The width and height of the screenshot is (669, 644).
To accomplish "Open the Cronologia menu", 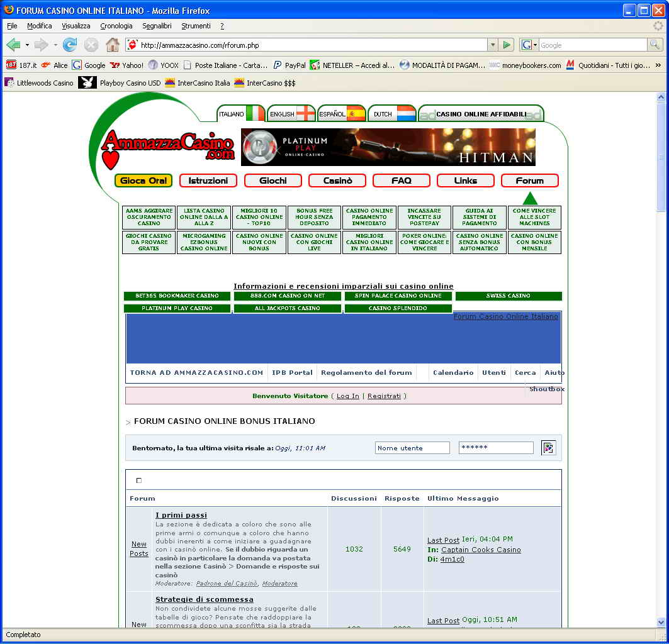I will click(116, 26).
